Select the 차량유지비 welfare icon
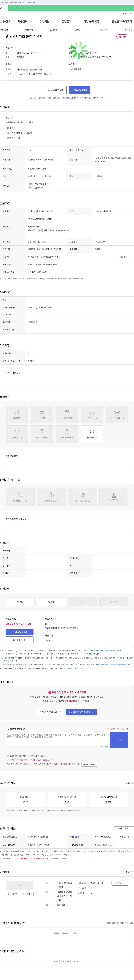 [67, 414]
